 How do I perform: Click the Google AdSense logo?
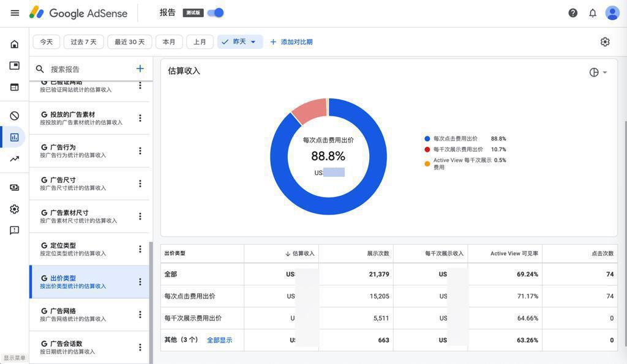[78, 13]
